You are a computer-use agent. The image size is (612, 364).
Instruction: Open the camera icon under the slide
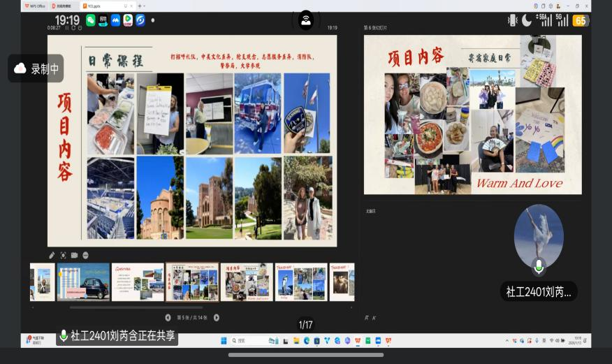pos(74,256)
